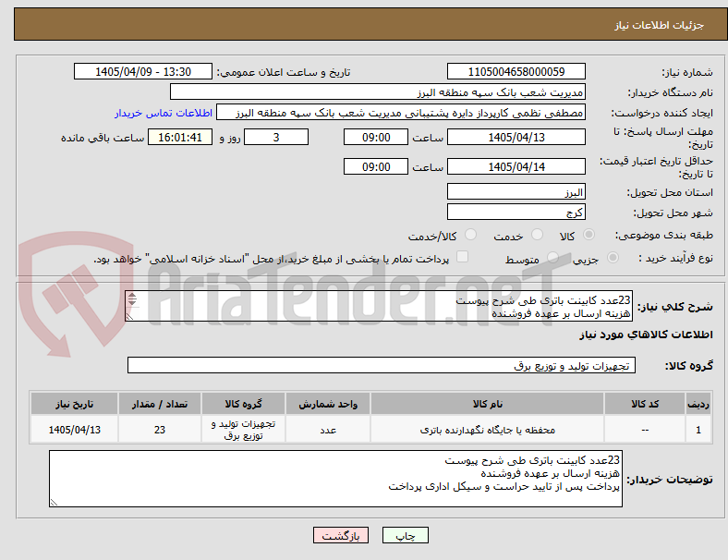
Task: Click the table date cell 1405/04/13
Action: (x=74, y=430)
